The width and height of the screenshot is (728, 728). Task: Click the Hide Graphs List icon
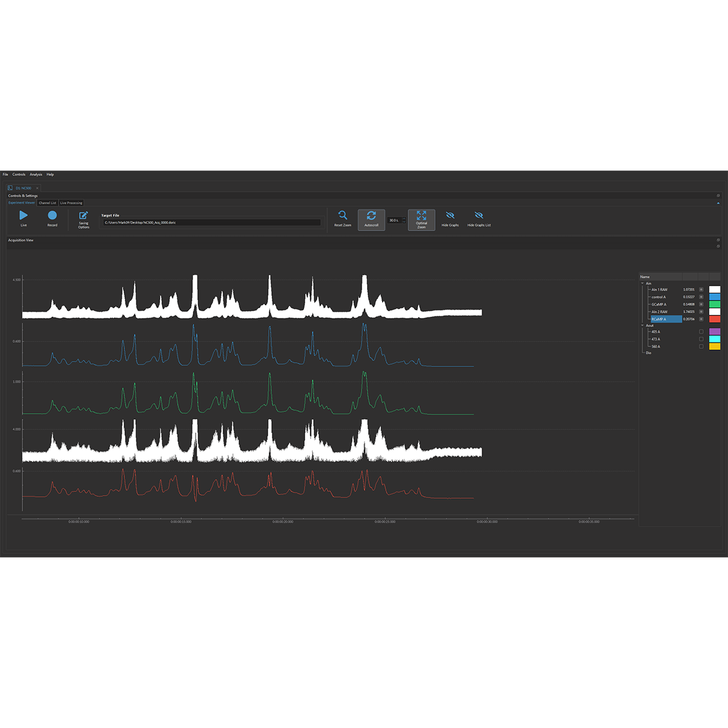click(479, 215)
